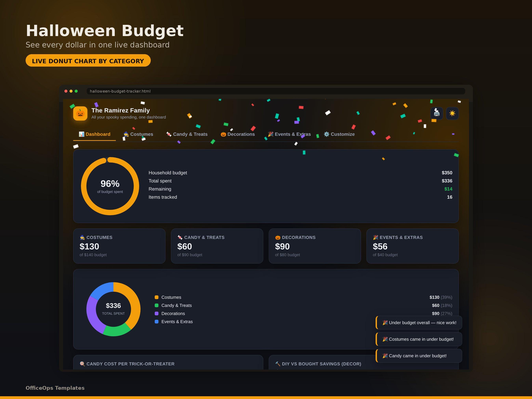The width and height of the screenshot is (532, 399).
Task: Click the $336 total spent donut chart
Action: 113,309
